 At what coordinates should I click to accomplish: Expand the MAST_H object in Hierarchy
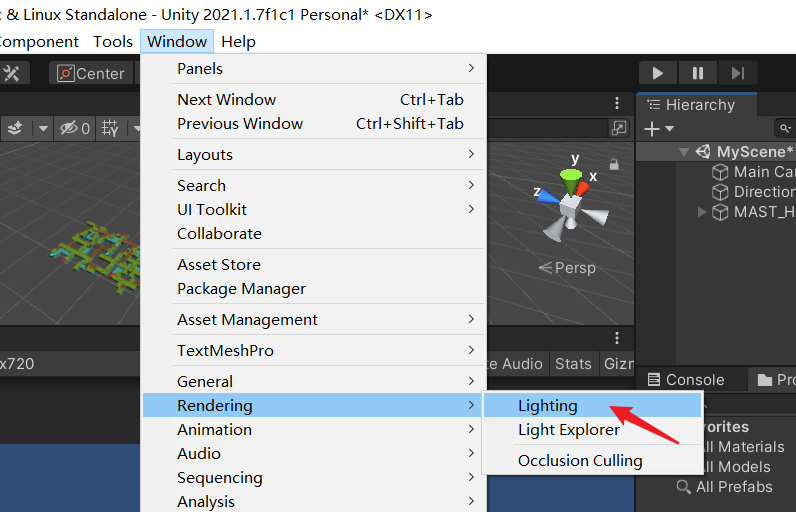[702, 212]
